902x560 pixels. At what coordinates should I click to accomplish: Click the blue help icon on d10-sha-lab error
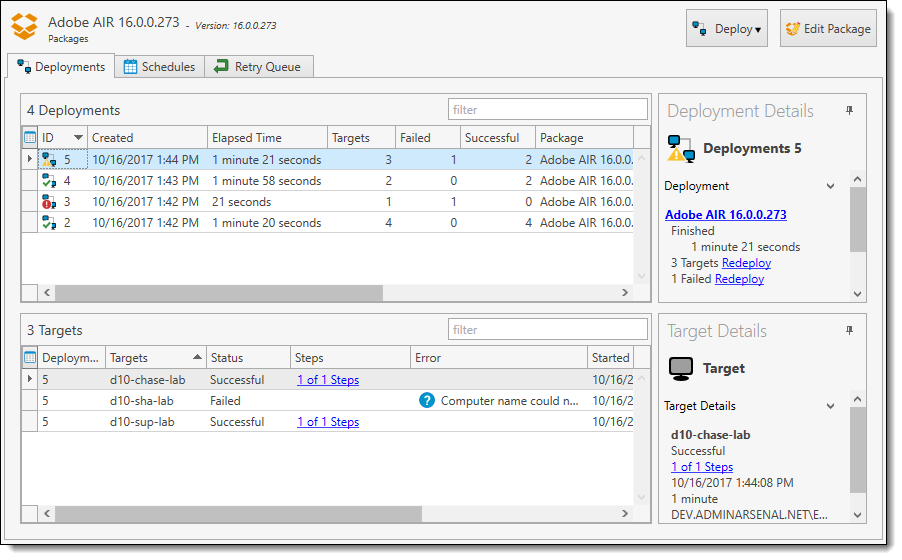click(x=427, y=400)
